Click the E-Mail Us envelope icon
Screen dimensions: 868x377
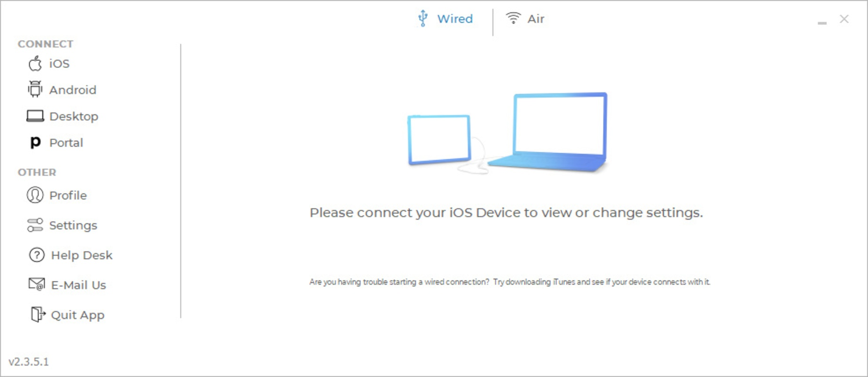[37, 284]
